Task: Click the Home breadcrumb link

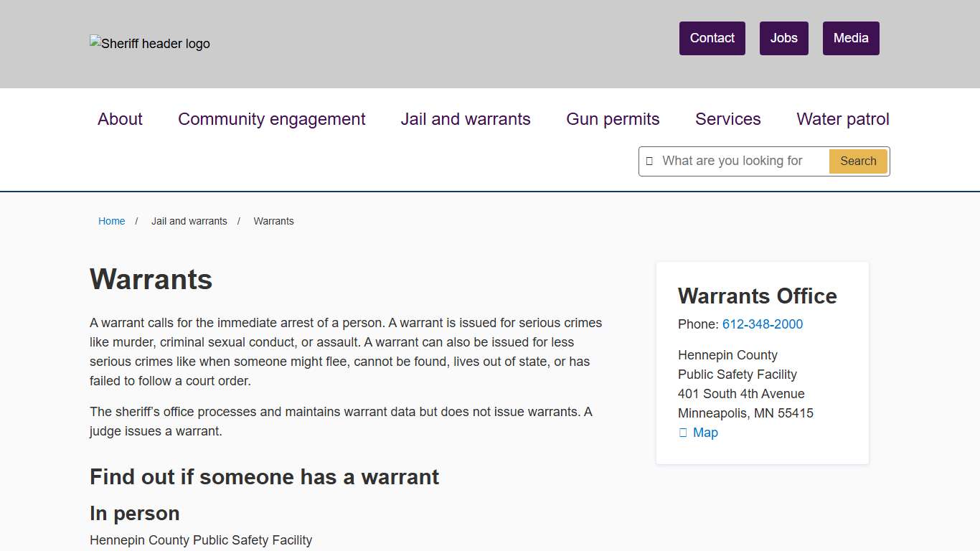Action: 111,221
